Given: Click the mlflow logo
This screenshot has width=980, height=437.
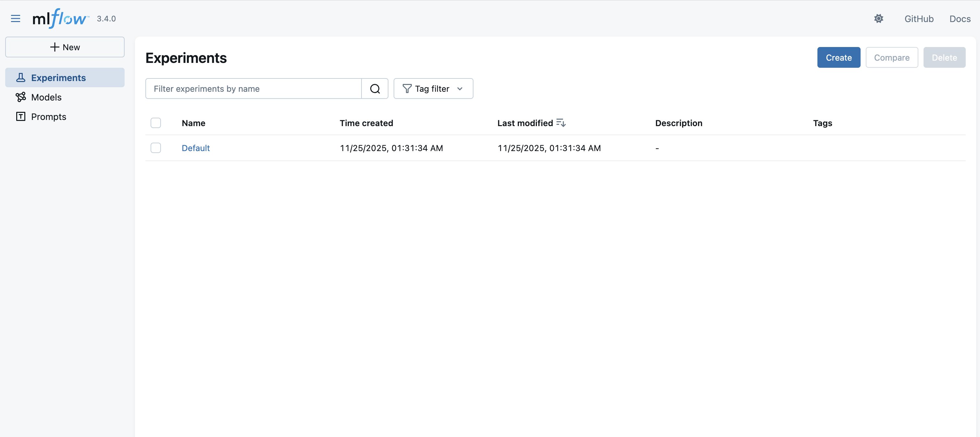Looking at the screenshot, I should coord(59,18).
